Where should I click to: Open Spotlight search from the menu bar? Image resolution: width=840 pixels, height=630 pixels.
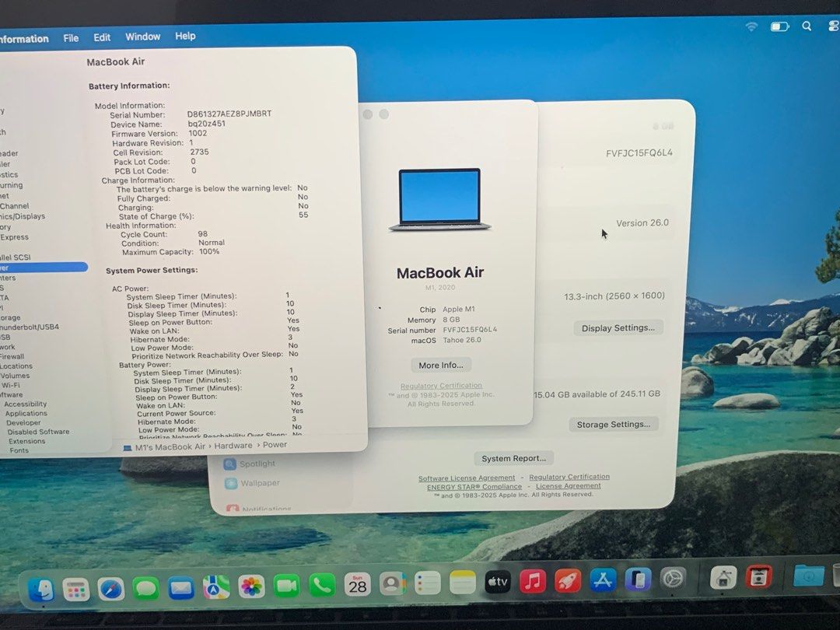[807, 26]
